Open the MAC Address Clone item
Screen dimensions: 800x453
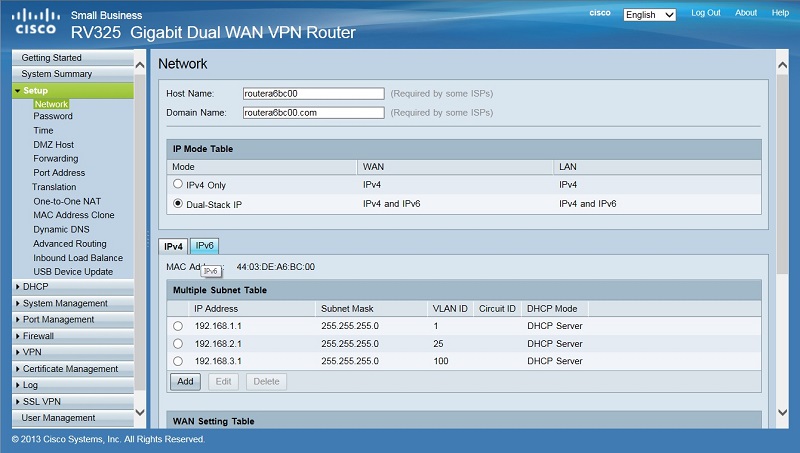pyautogui.click(x=74, y=215)
